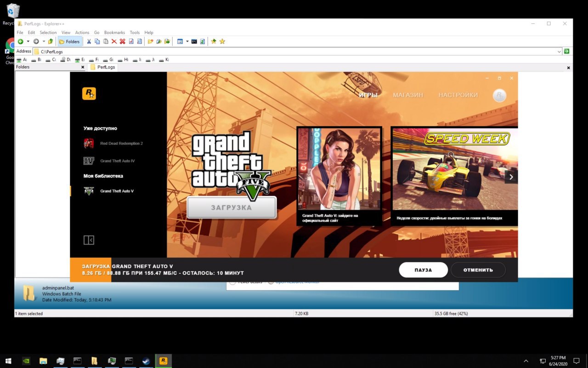This screenshot has height=368, width=588.
Task: Open the File menu
Action: pyautogui.click(x=20, y=33)
